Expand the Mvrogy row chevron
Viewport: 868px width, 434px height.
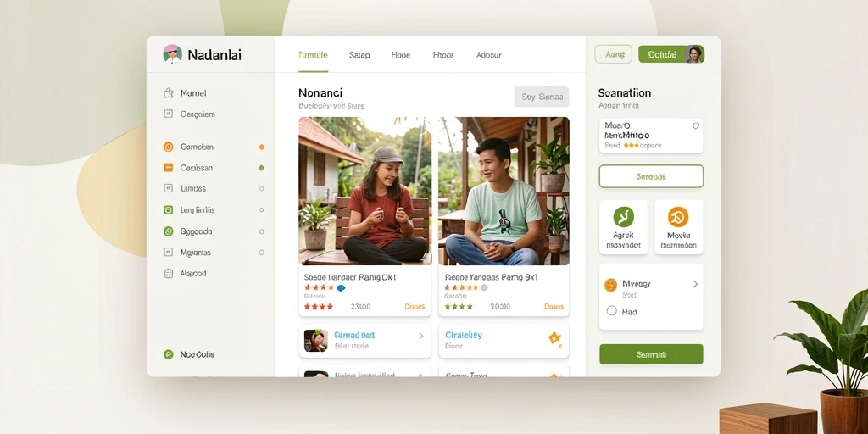point(695,284)
